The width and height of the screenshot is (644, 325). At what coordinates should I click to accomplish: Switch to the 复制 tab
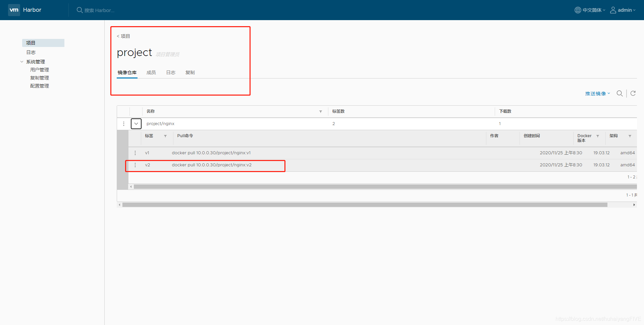click(190, 72)
